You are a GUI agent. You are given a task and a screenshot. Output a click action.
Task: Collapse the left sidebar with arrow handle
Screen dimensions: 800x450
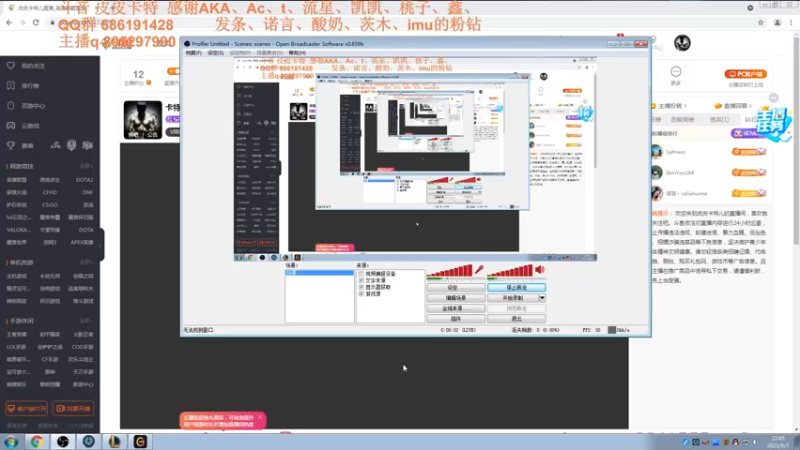pyautogui.click(x=101, y=245)
